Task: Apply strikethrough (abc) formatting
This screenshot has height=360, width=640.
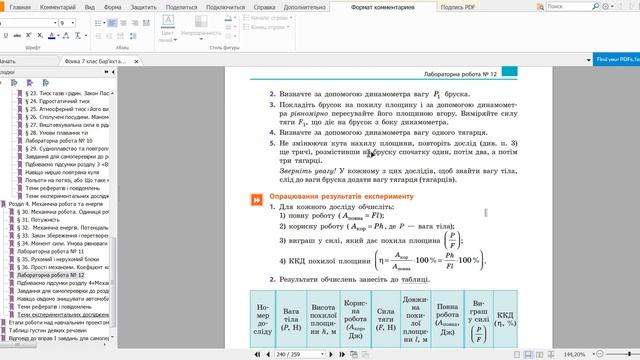Action: click(x=17, y=36)
